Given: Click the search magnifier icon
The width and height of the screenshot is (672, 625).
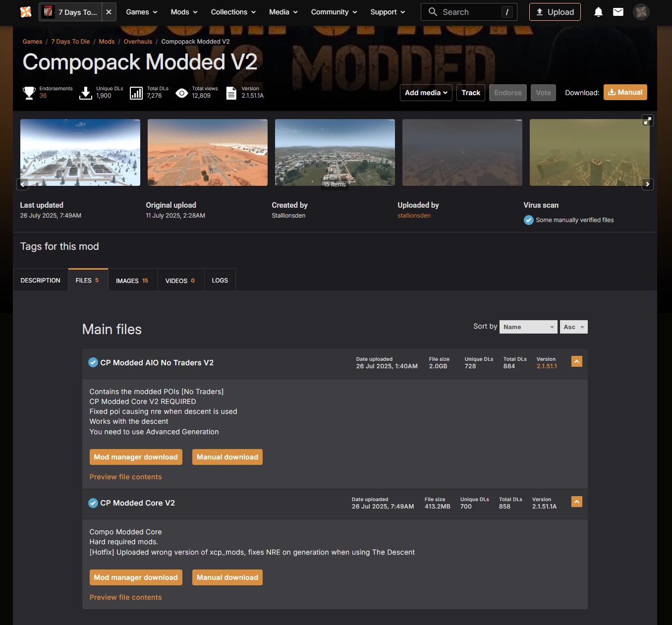Looking at the screenshot, I should click(433, 12).
